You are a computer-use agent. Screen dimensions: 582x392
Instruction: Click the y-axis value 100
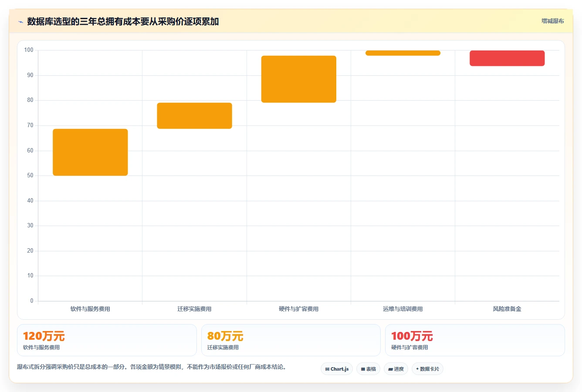tap(29, 50)
